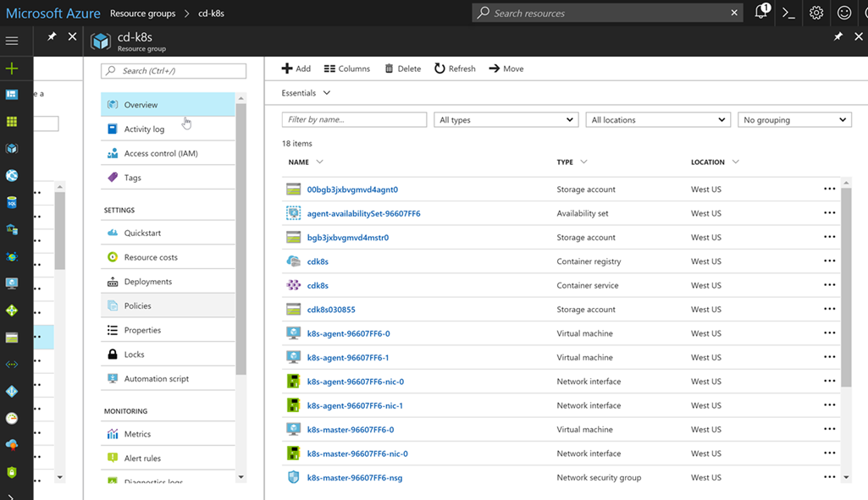Viewport: 868px width, 500px height.
Task: Expand the hamburger menu in left sidebar
Action: tap(12, 41)
